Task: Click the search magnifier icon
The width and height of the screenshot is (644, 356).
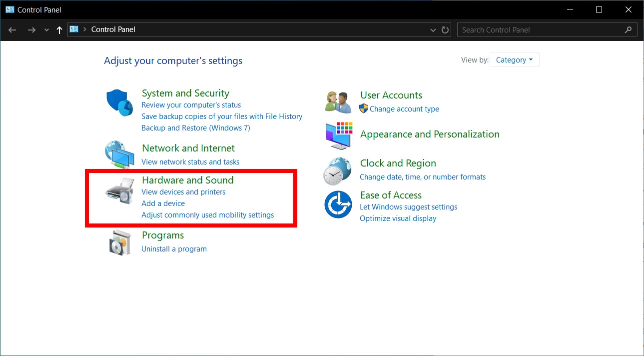Action: pyautogui.click(x=629, y=30)
